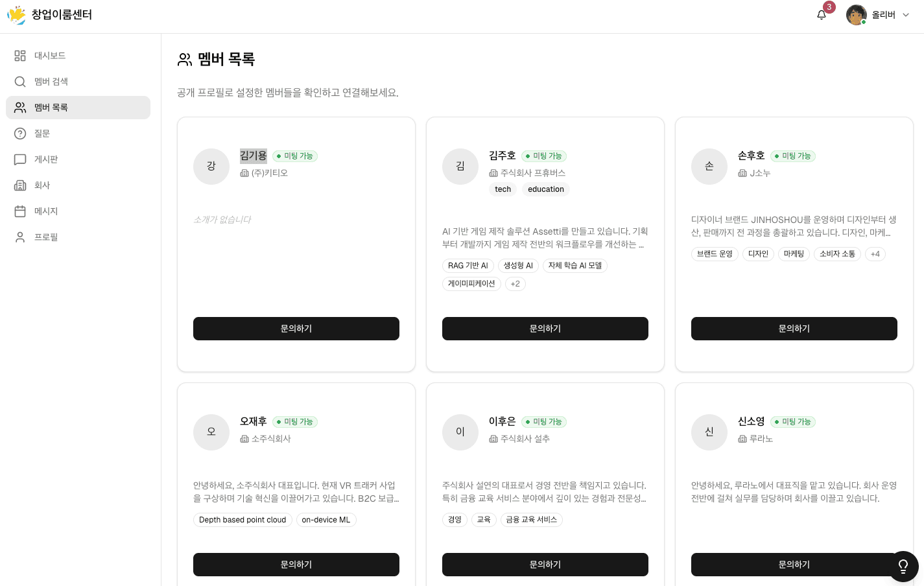Expand the +4 tags on 손후호's card
This screenshot has width=924, height=586.
click(875, 254)
